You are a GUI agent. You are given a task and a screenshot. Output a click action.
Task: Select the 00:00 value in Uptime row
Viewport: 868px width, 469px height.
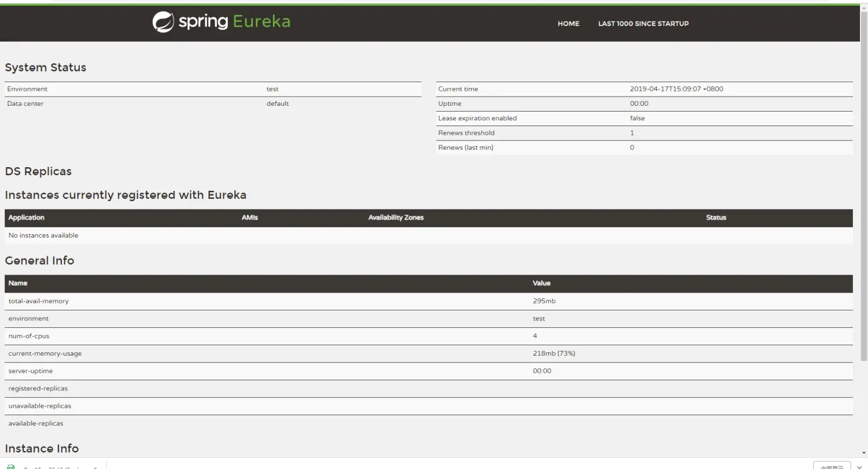point(639,104)
